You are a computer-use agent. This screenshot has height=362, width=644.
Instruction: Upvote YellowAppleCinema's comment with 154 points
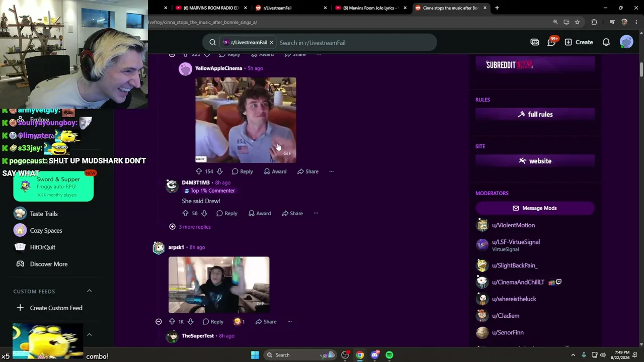coord(199,171)
